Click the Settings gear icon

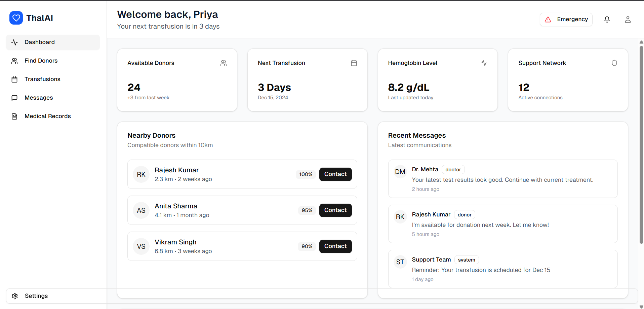[x=15, y=296]
